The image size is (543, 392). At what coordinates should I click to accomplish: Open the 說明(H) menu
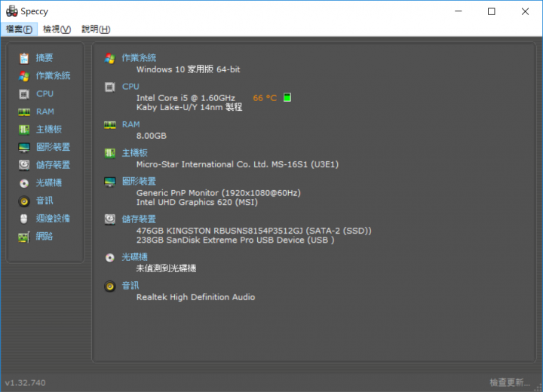coord(96,29)
